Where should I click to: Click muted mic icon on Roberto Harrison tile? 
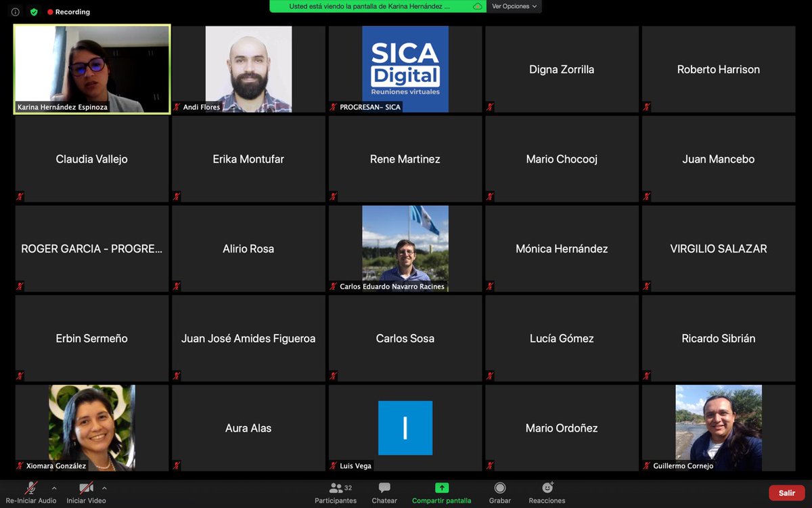pyautogui.click(x=647, y=107)
